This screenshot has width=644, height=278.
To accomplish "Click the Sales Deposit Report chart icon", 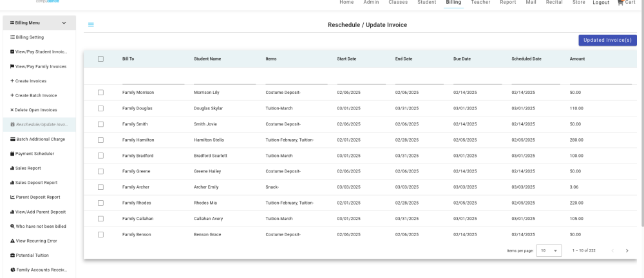I will pyautogui.click(x=12, y=183).
